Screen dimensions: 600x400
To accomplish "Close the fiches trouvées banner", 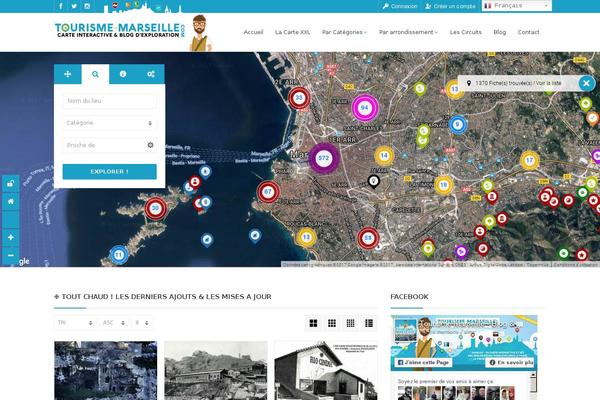I will [x=586, y=83].
